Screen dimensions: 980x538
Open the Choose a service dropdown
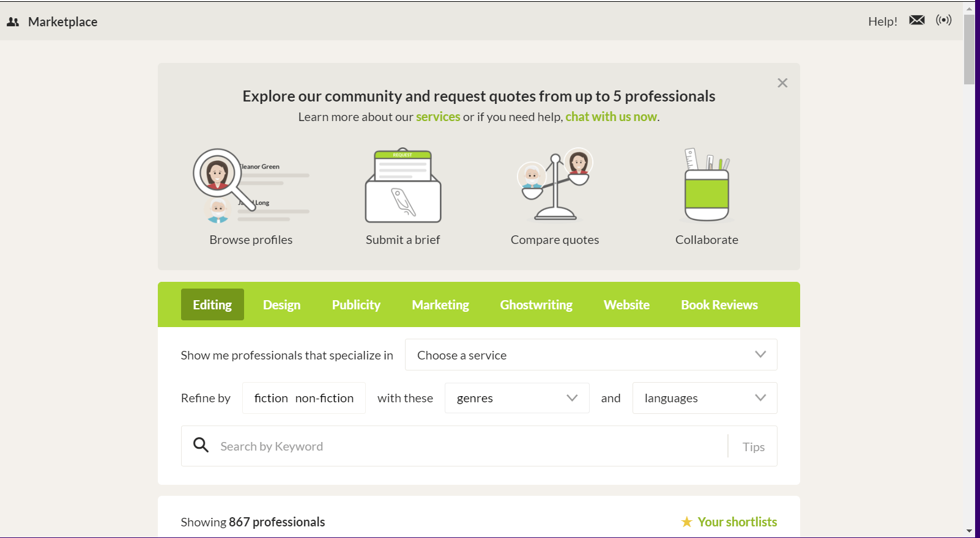[591, 355]
